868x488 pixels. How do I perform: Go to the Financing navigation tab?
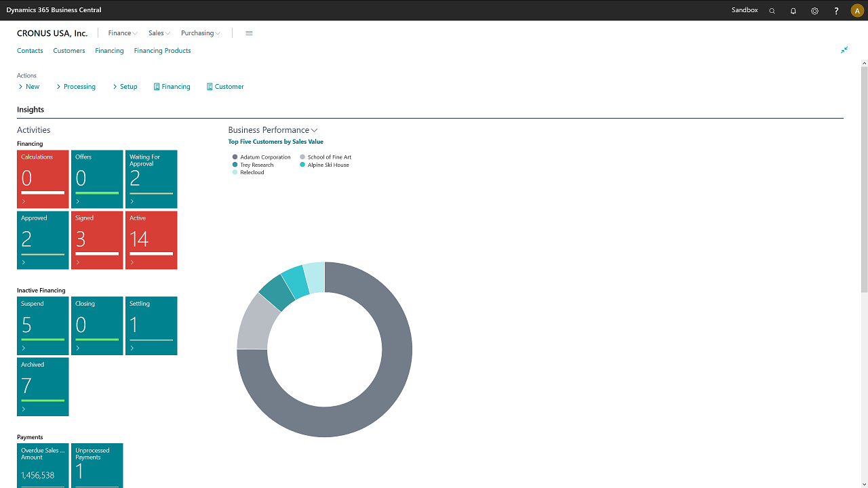109,51
